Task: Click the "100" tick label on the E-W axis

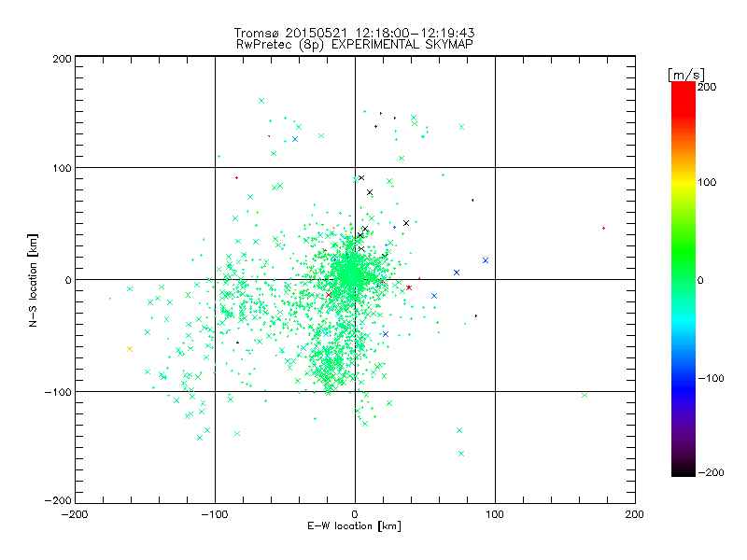Action: (x=495, y=514)
